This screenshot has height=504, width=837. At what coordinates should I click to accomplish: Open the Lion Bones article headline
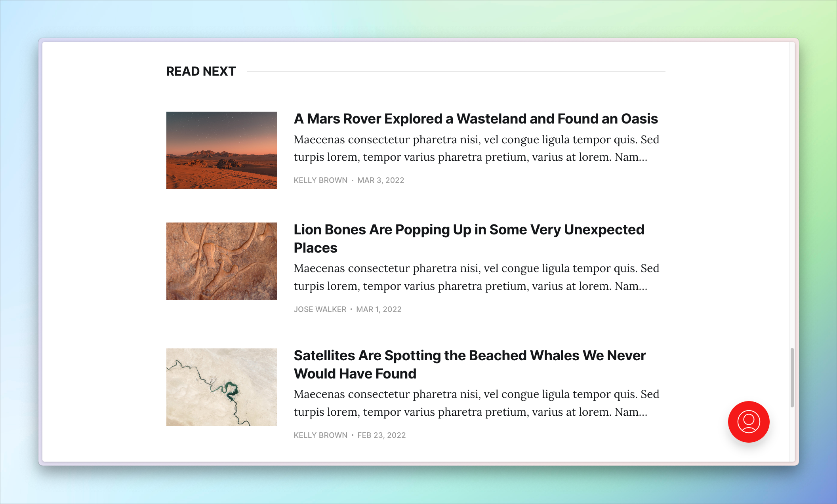pos(469,239)
